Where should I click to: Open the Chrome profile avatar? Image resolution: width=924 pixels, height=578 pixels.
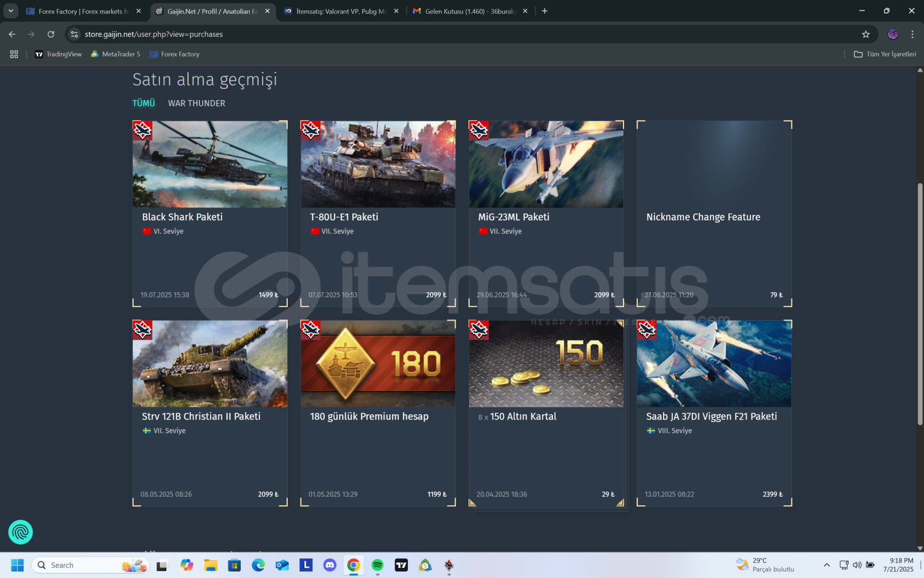tap(893, 34)
